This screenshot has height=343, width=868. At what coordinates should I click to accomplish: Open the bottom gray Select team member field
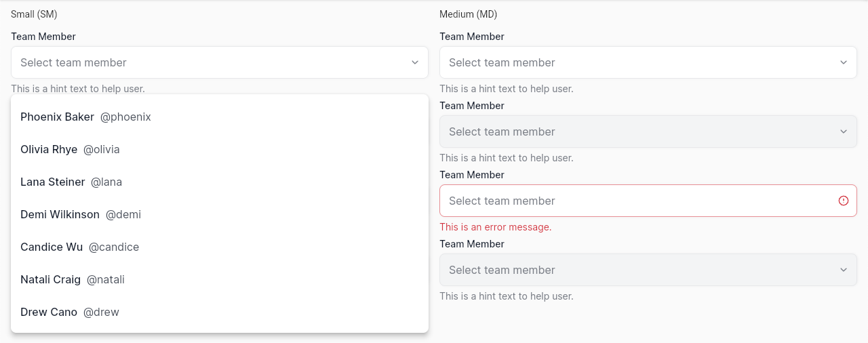click(x=648, y=270)
